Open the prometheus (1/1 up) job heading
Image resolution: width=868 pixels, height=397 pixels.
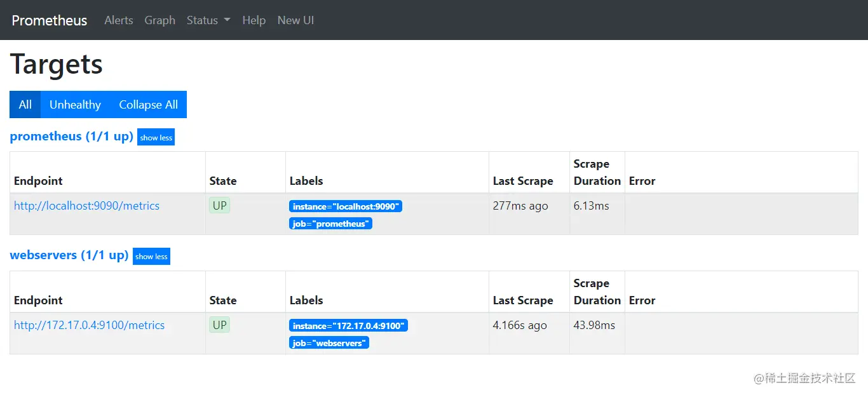click(x=72, y=137)
